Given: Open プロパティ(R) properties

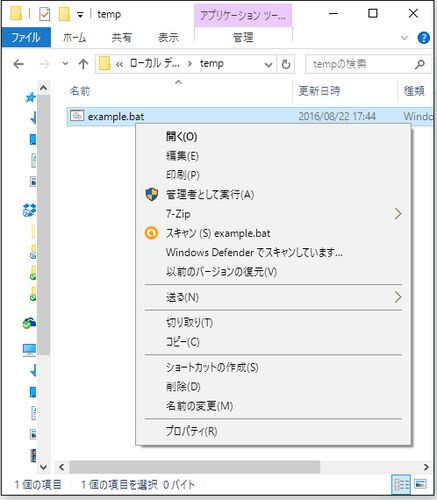Looking at the screenshot, I should 273,431.
